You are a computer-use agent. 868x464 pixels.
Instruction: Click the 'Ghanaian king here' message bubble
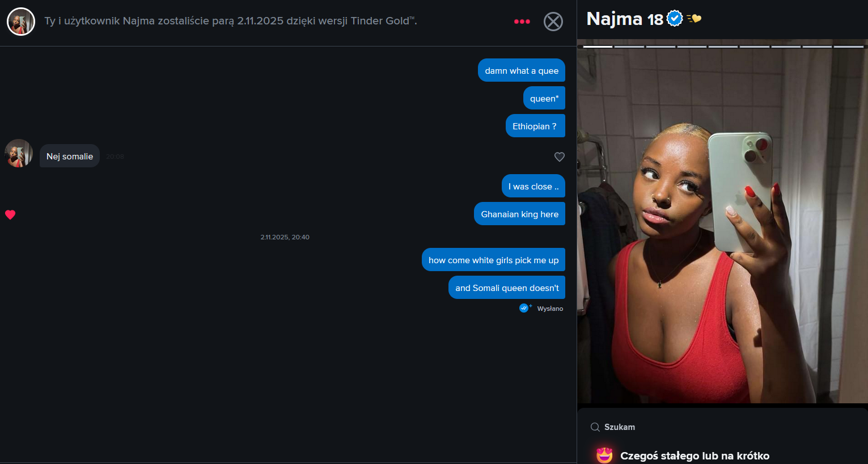[519, 214]
